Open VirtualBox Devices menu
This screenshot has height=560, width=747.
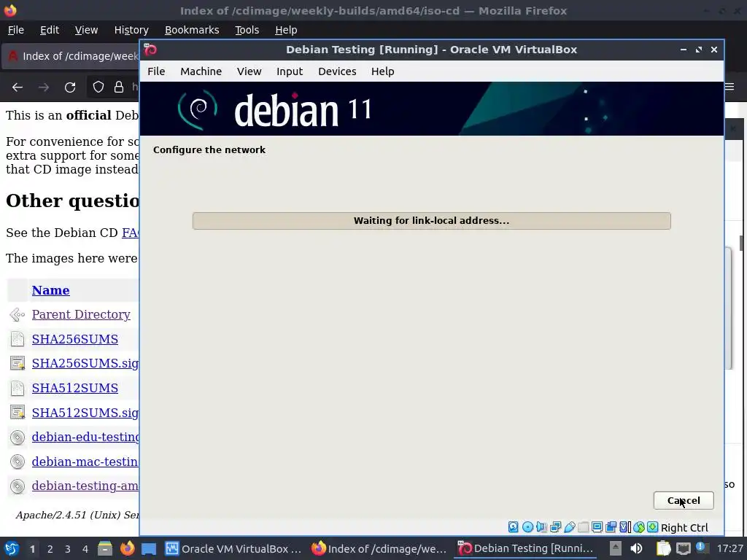(337, 71)
